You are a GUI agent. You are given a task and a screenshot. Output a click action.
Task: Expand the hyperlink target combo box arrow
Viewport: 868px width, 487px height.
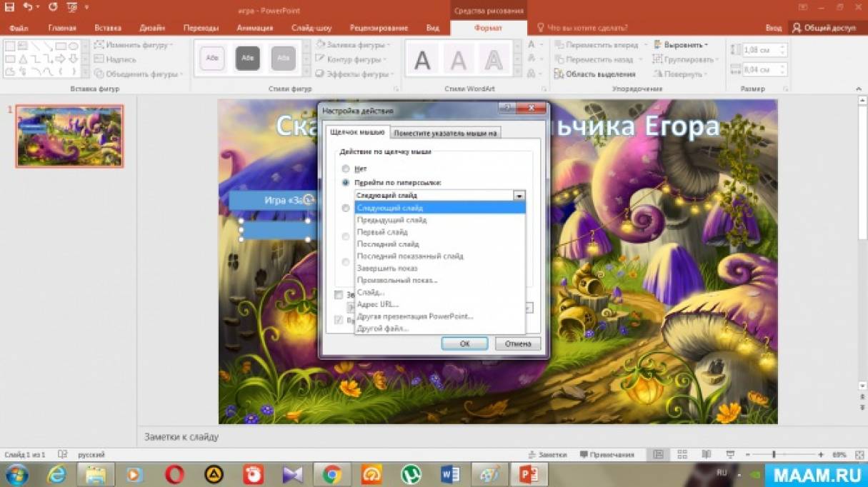point(519,195)
